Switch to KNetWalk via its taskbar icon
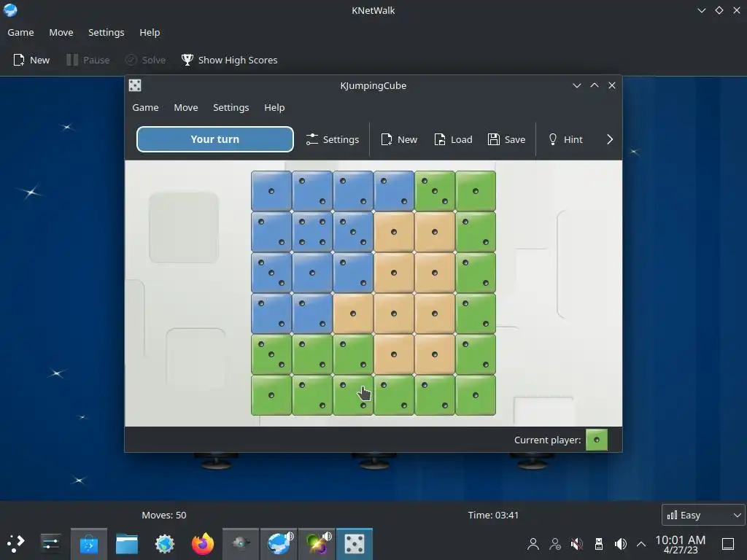This screenshot has width=747, height=560. click(x=279, y=544)
